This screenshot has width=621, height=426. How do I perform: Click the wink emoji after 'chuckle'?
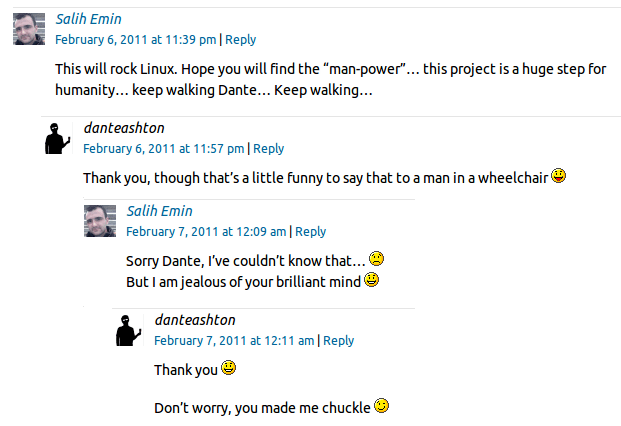point(380,406)
